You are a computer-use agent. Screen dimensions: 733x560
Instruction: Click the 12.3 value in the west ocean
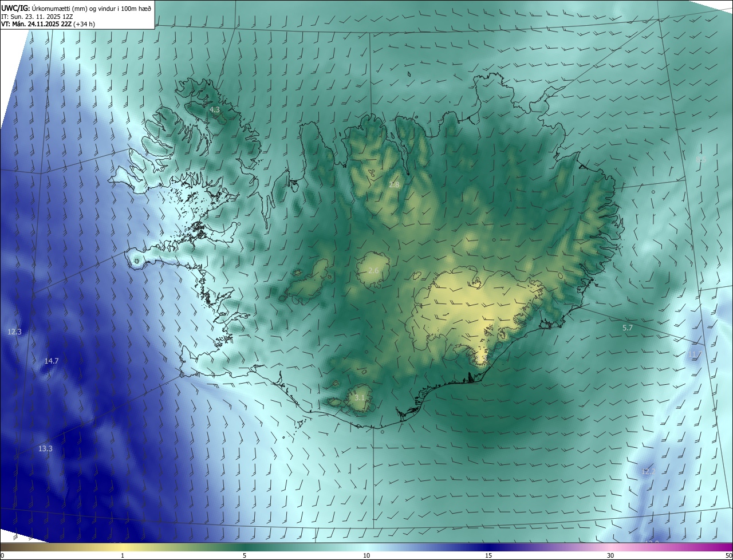coord(14,332)
